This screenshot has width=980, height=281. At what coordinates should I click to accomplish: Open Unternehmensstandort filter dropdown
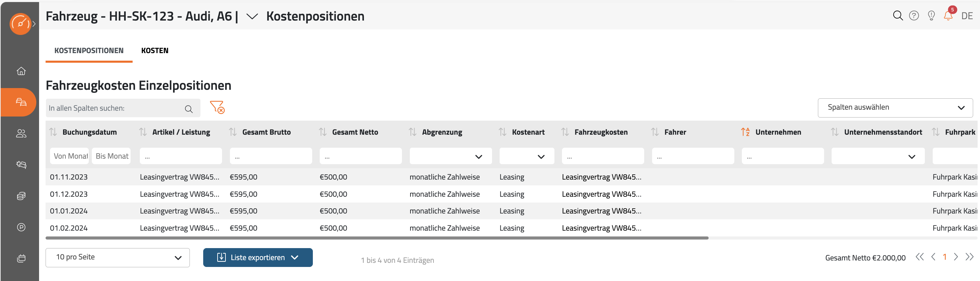pos(878,156)
